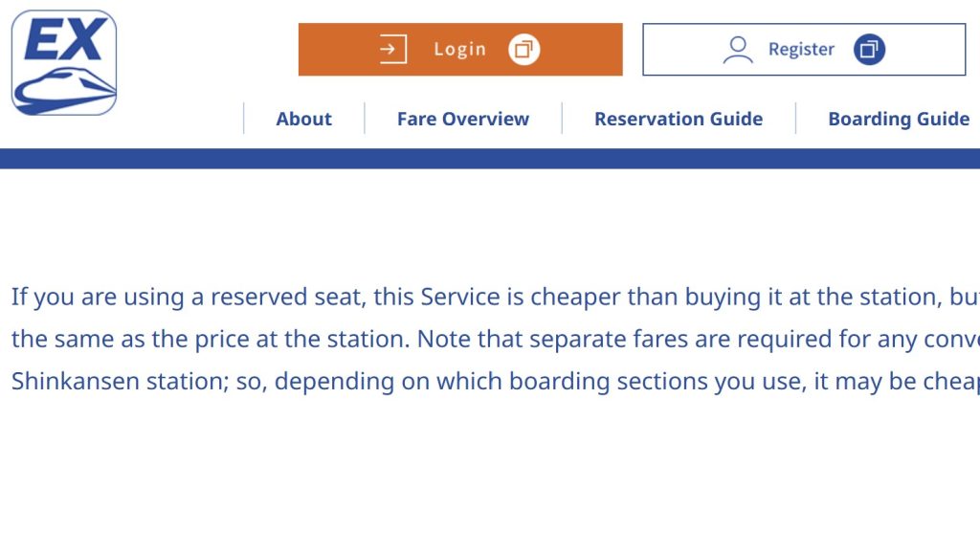Viewport: 980px width, 553px height.
Task: Click the new-window icon on the Register button
Action: (869, 50)
